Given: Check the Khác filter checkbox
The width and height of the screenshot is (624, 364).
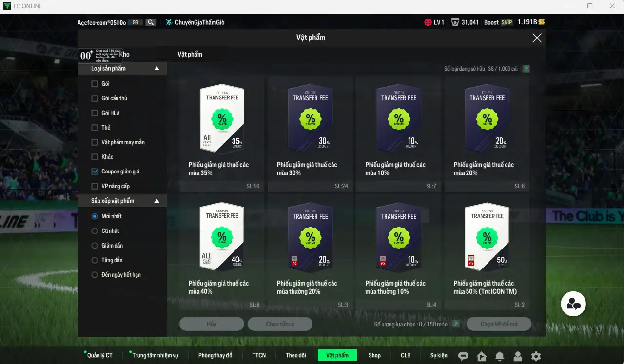Looking at the screenshot, I should tap(95, 157).
